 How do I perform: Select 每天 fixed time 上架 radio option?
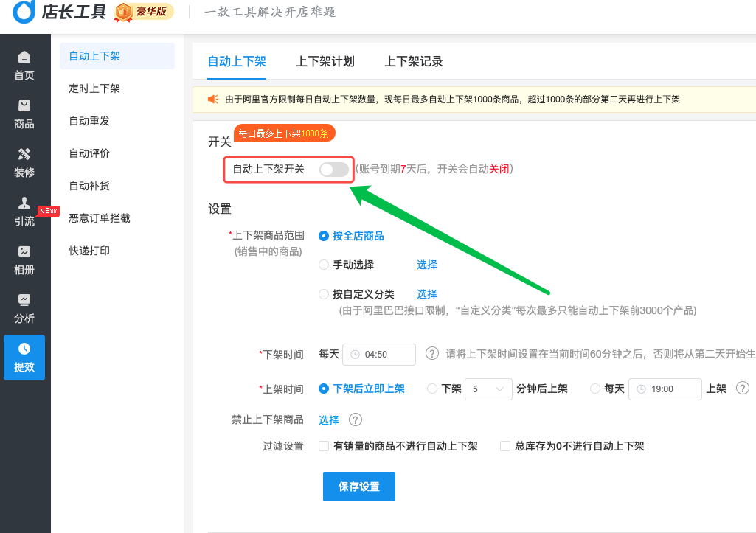point(595,389)
